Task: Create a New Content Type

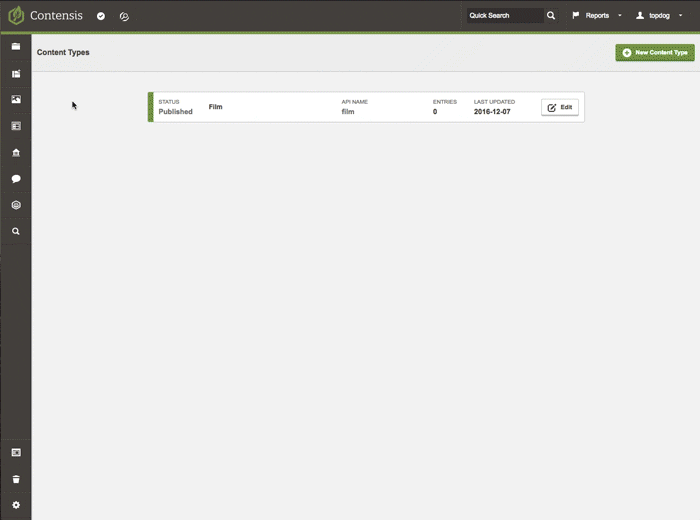Action: coord(655,53)
